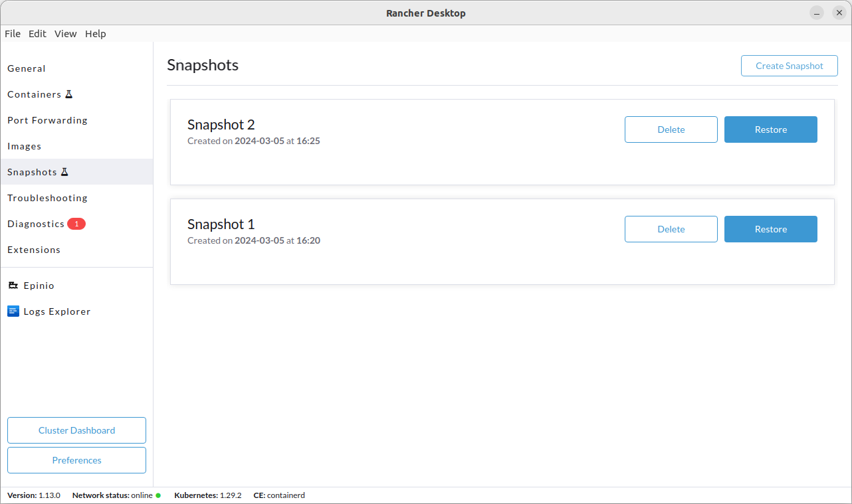Open Preferences

coord(76,460)
